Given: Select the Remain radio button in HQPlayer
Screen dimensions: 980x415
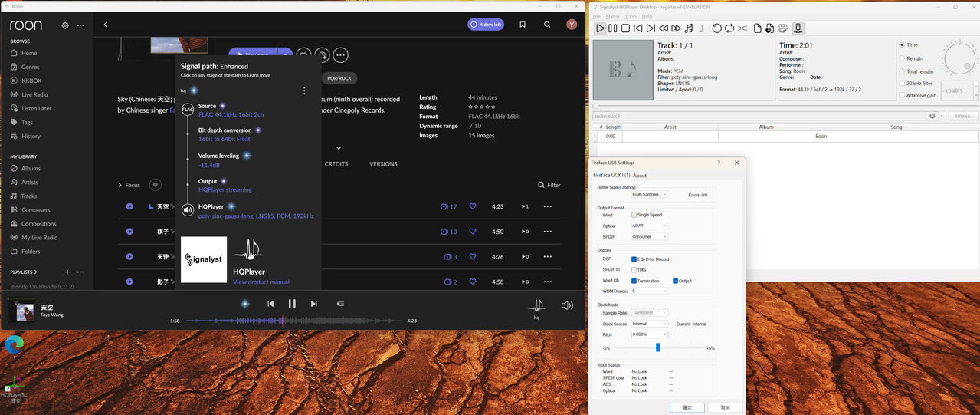Looking at the screenshot, I should [x=902, y=58].
